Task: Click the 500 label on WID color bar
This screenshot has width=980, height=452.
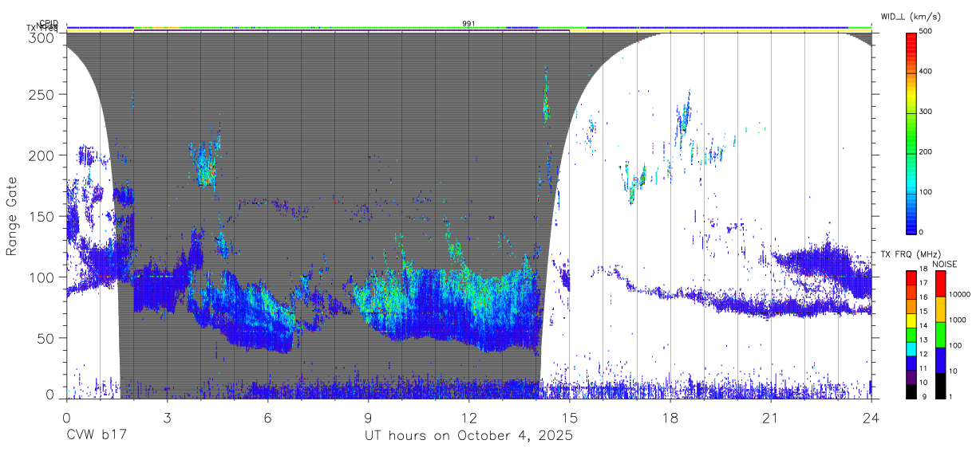Action: click(x=926, y=31)
